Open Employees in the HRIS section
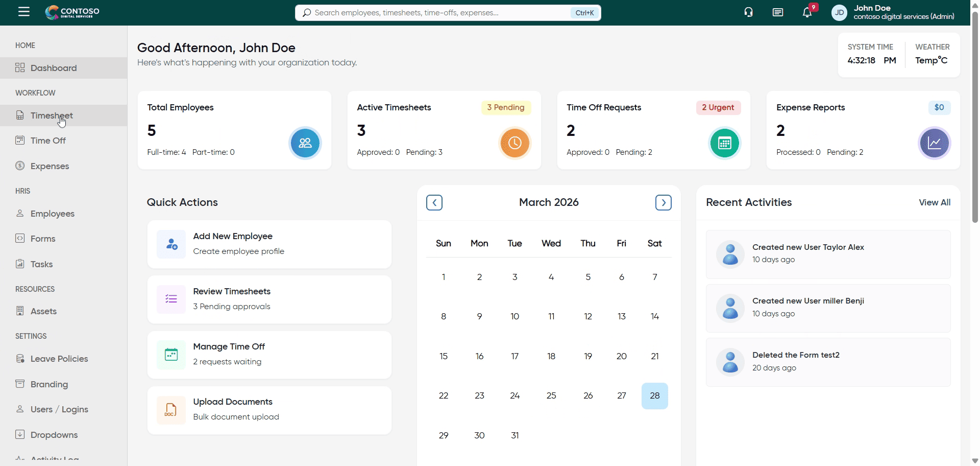This screenshot has width=980, height=466. pos(52,214)
